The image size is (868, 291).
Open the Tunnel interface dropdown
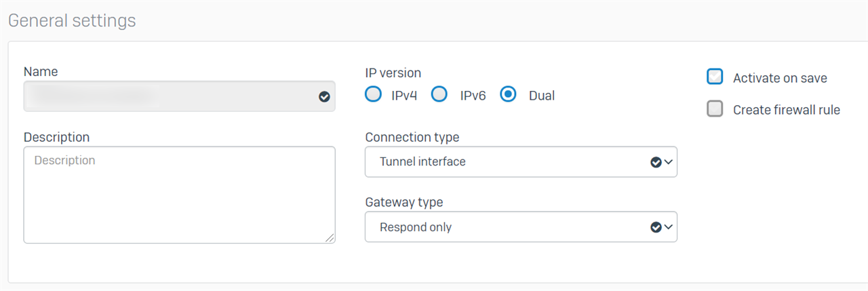[x=521, y=162]
